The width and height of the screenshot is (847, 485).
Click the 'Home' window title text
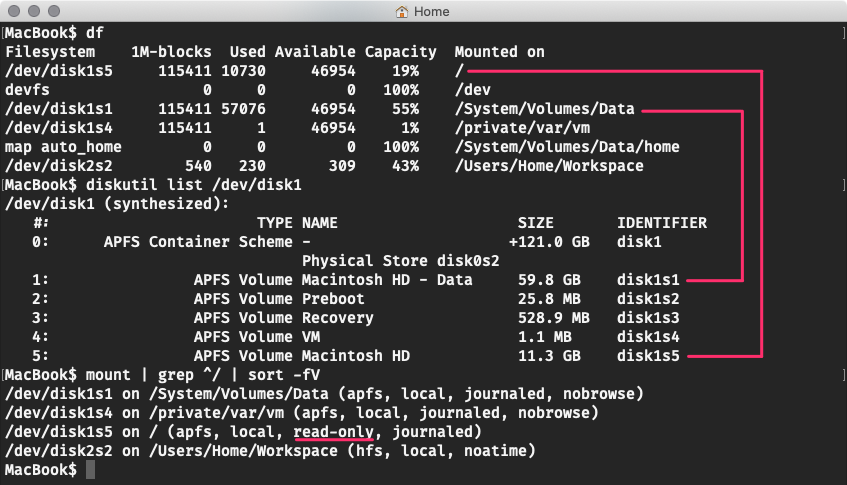pyautogui.click(x=431, y=11)
